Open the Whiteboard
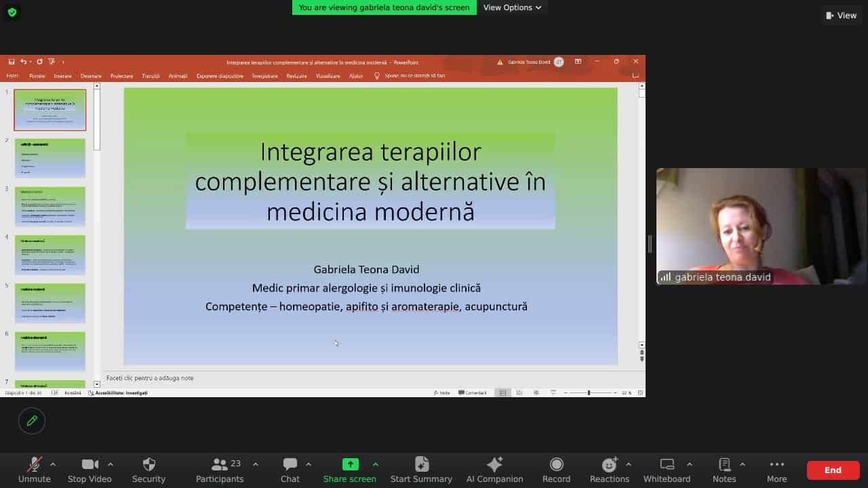This screenshot has width=868, height=488. pos(667,469)
